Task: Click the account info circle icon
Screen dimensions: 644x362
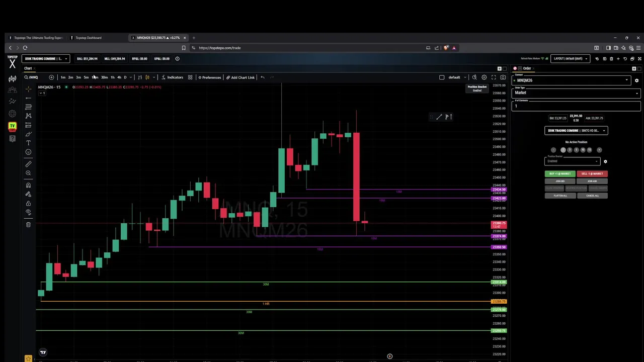Action: point(177,59)
